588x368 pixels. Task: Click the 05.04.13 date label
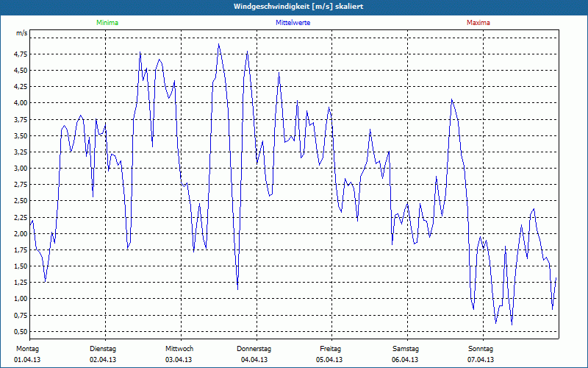(329, 360)
